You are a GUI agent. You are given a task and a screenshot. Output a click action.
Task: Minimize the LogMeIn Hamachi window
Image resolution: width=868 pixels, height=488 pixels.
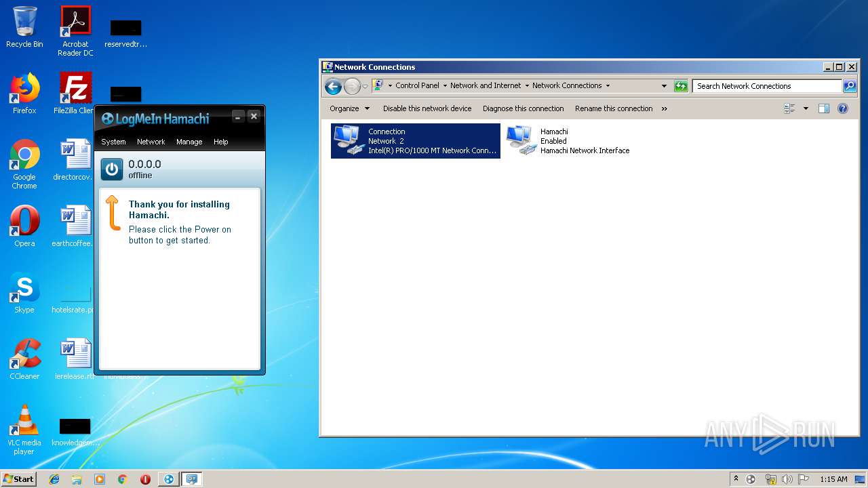tap(238, 117)
